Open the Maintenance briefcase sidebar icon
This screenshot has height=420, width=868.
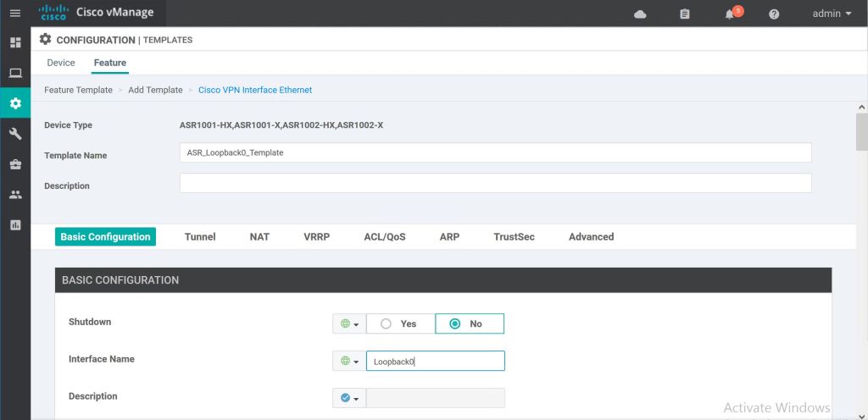pos(14,164)
